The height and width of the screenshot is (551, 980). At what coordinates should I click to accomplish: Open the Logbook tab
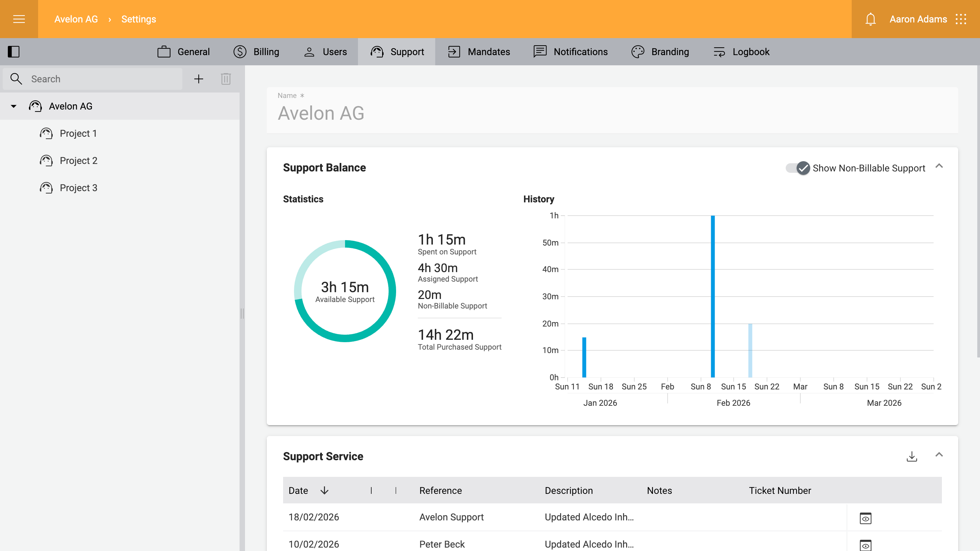pos(741,52)
